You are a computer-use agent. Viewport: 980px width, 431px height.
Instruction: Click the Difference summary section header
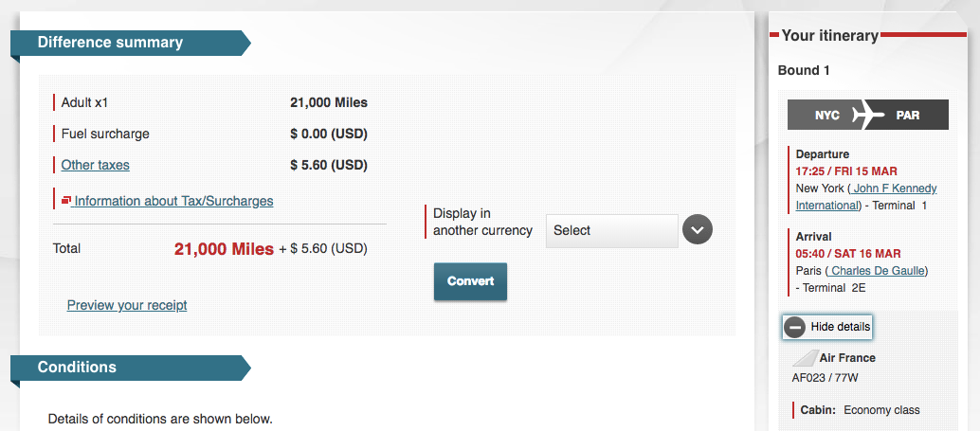coord(110,43)
